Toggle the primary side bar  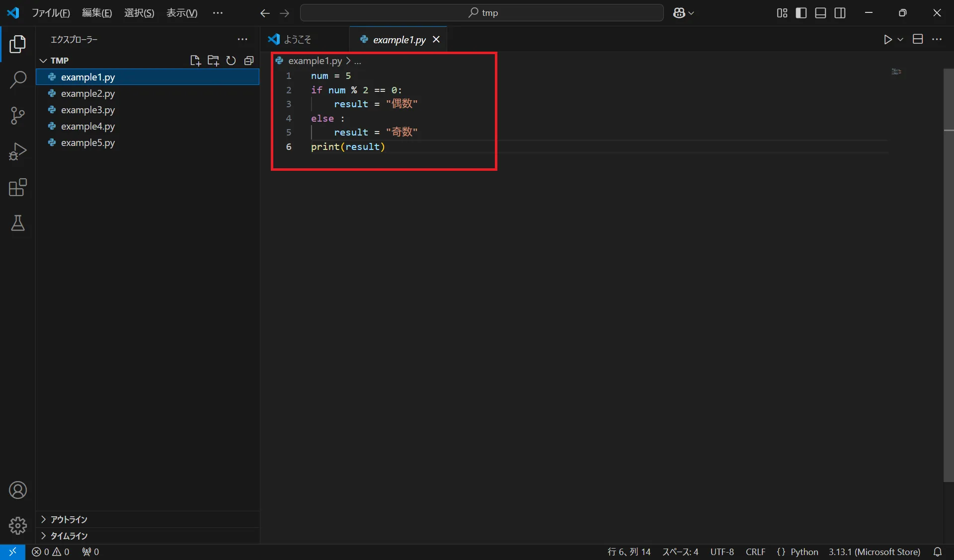click(801, 13)
